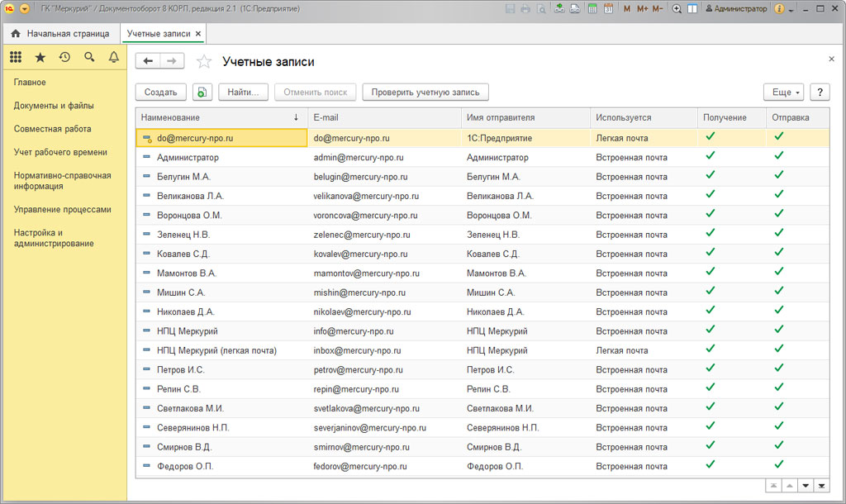Viewport: 846px width, 504px height.
Task: Click the Получение checkmark for Федоров О.П.
Action: pos(710,465)
